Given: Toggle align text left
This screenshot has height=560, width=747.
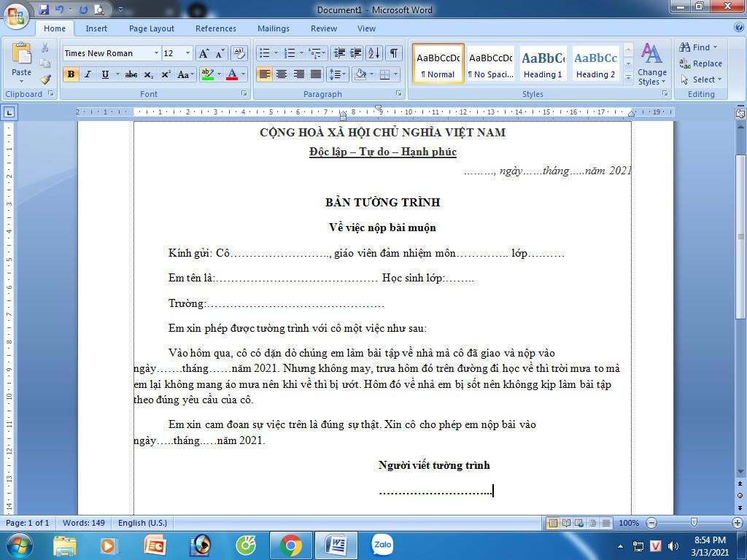Looking at the screenshot, I should pos(264,74).
